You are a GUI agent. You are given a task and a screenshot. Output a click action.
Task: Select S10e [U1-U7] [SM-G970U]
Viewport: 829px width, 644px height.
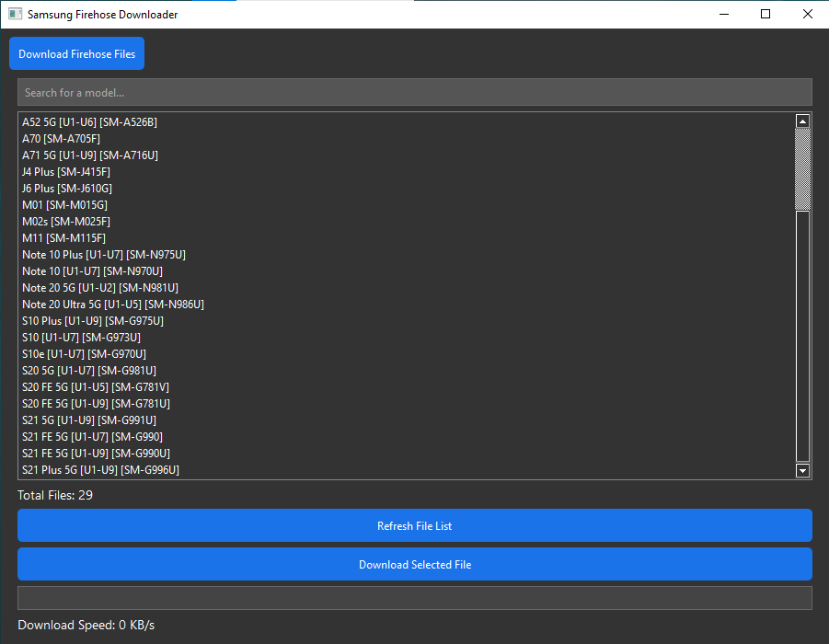pos(407,353)
